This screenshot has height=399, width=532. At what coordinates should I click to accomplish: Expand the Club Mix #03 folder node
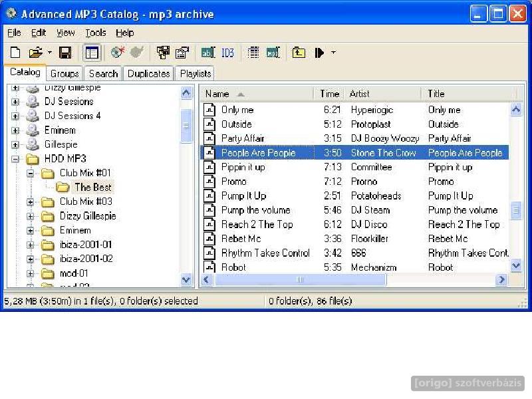pyautogui.click(x=30, y=202)
